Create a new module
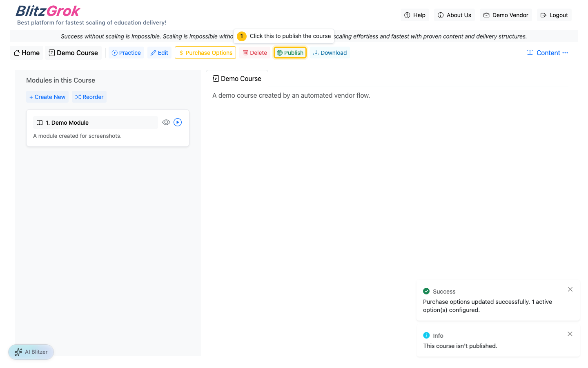 (47, 97)
